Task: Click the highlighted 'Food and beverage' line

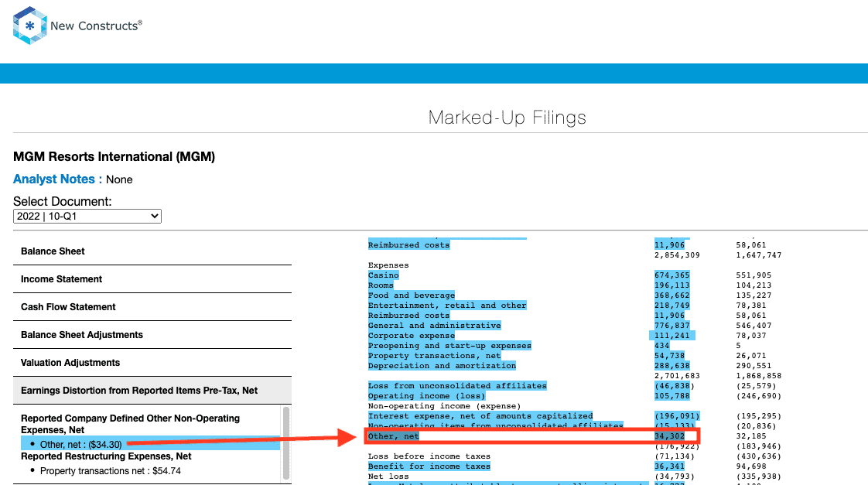Action: (x=412, y=295)
